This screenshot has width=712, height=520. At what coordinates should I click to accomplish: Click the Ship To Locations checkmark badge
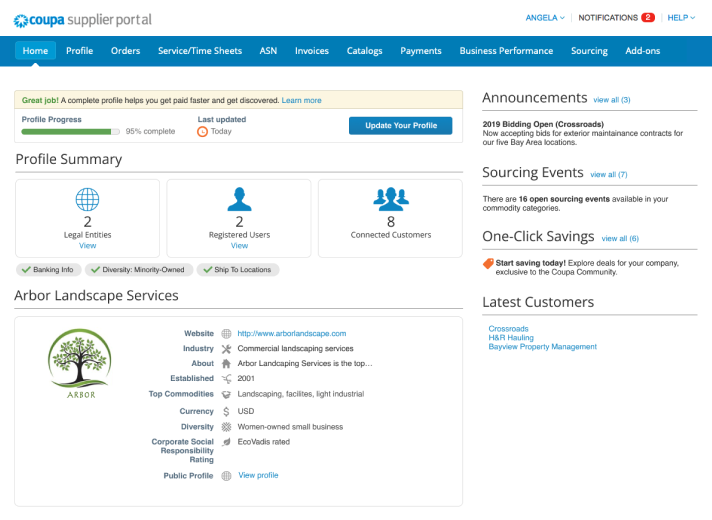[x=238, y=269]
